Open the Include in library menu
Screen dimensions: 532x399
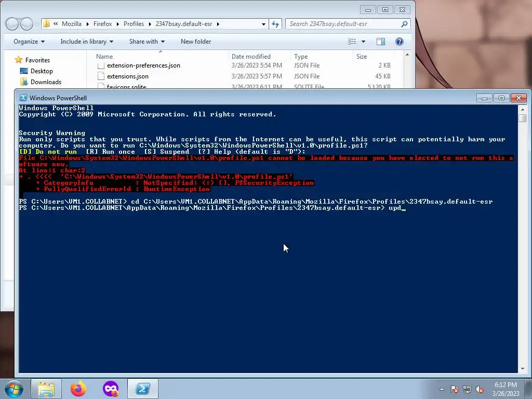click(87, 42)
